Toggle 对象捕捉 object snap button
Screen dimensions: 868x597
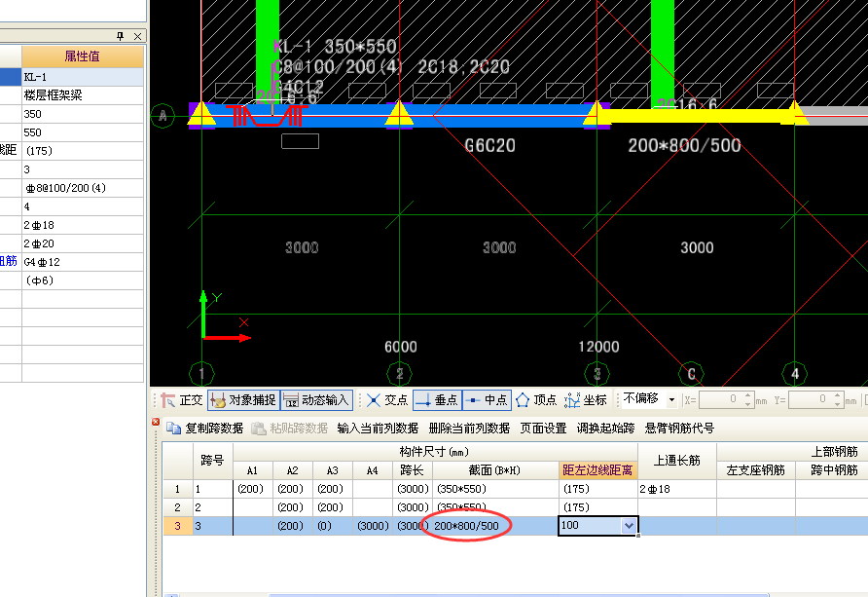[243, 400]
